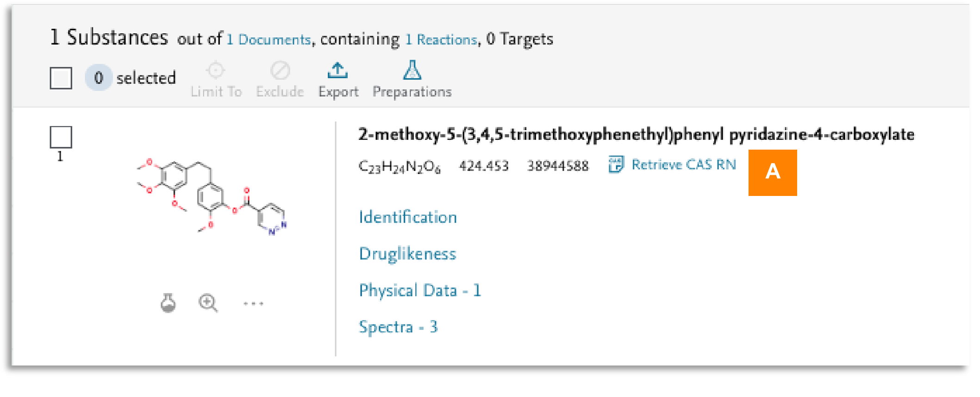This screenshot has width=980, height=397.
Task: Open the 1 Reactions link
Action: pyautogui.click(x=441, y=39)
